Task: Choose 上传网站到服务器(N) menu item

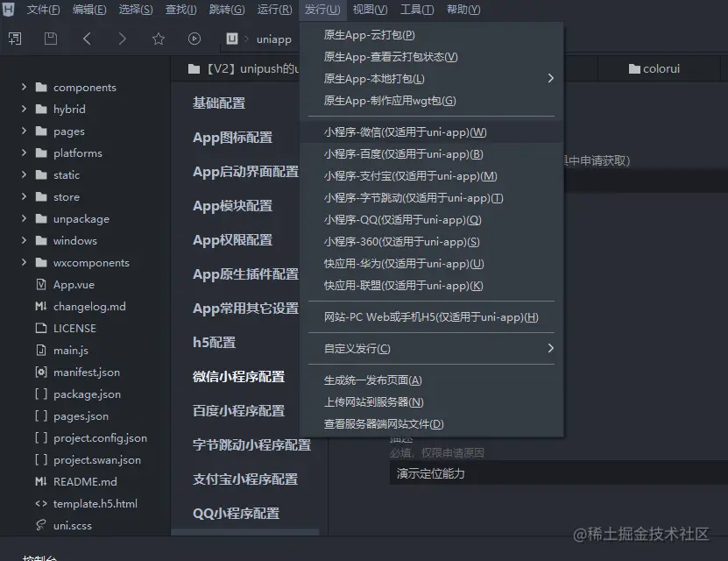Action: pyautogui.click(x=432, y=402)
